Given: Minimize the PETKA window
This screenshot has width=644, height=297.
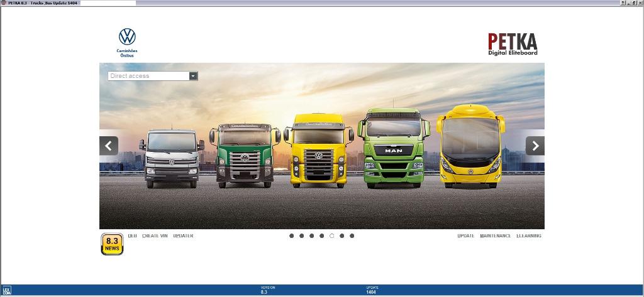Looking at the screenshot, I should tap(629, 3).
